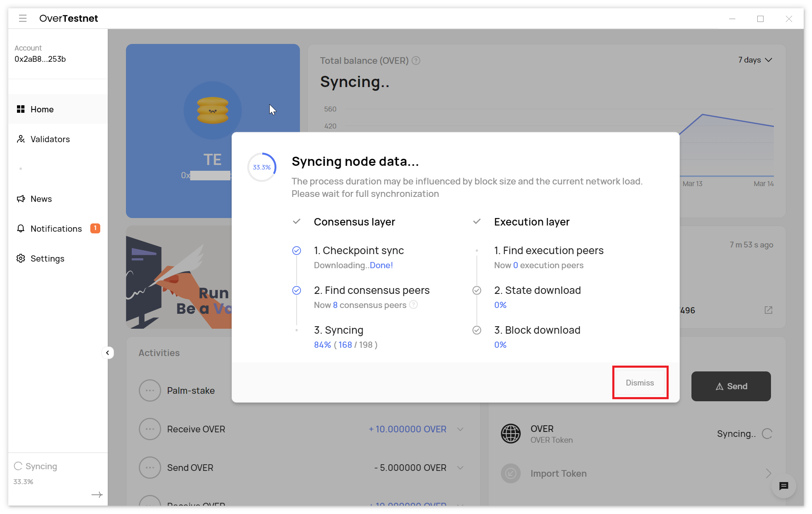Click the external link icon near 496
This screenshot has width=812, height=514.
768,310
